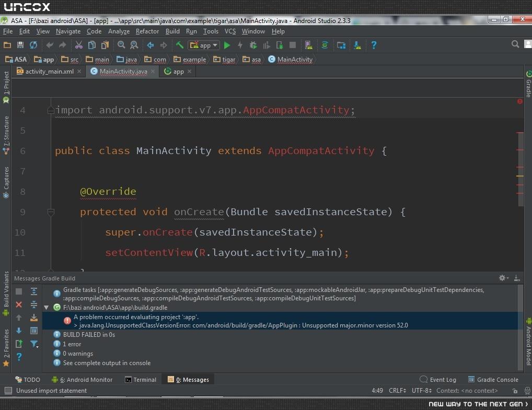Click the MainActivity breadcrumb item
532x410 pixels.
pos(291,60)
